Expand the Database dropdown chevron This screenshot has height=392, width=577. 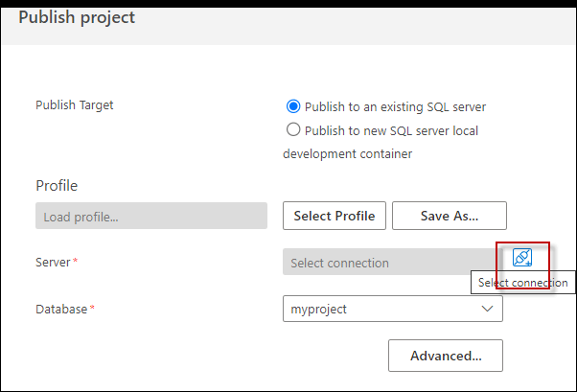[x=488, y=309]
